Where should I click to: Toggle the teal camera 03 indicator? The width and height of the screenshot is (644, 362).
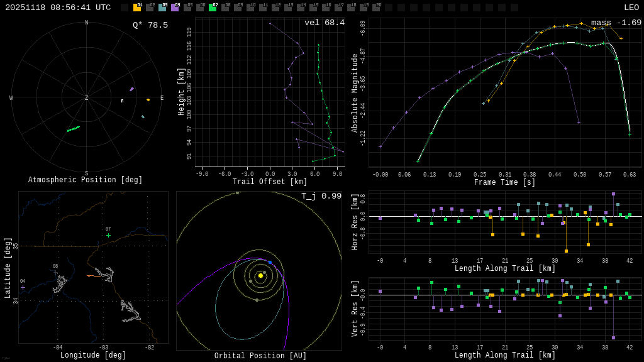[162, 8]
